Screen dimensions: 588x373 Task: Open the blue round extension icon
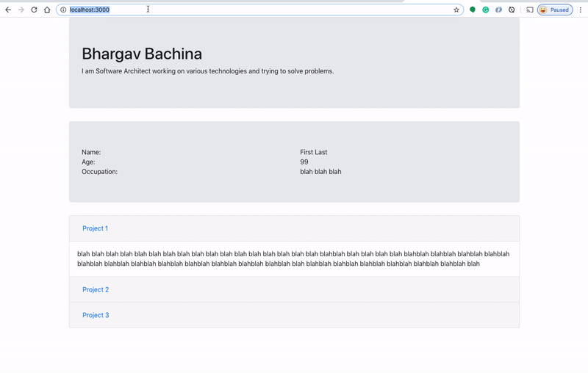[498, 10]
